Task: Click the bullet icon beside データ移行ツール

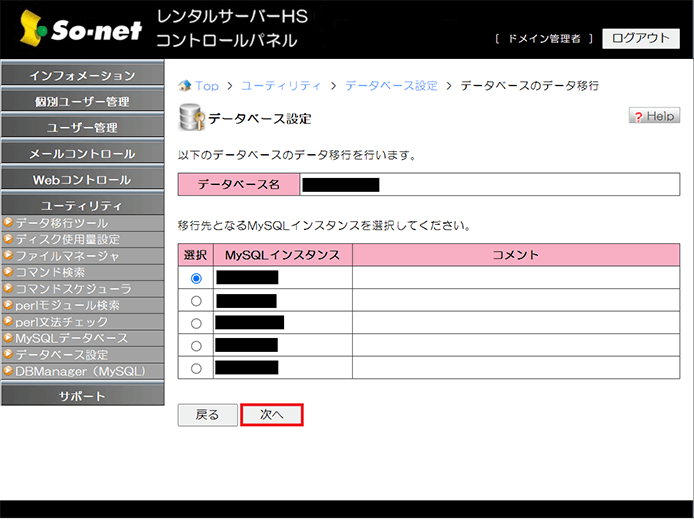Action: 8,223
